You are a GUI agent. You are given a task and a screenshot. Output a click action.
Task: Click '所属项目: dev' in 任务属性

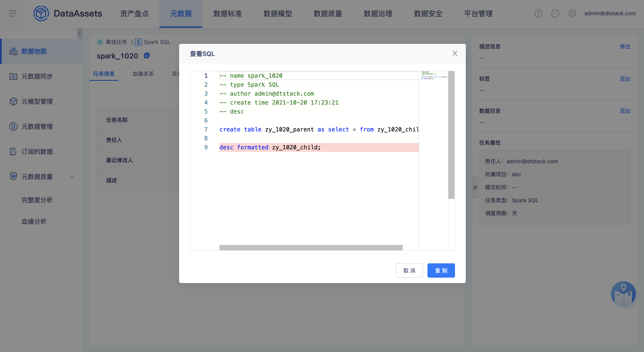tap(503, 174)
